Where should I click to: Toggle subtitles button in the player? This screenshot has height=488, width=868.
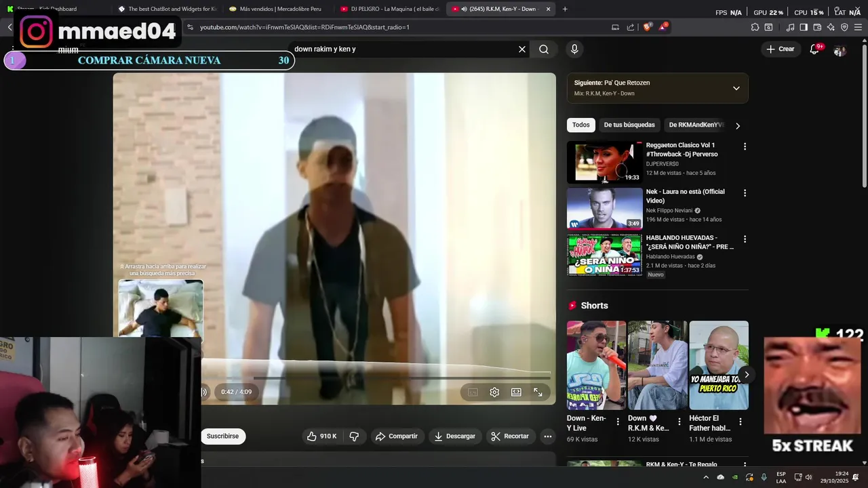(473, 392)
